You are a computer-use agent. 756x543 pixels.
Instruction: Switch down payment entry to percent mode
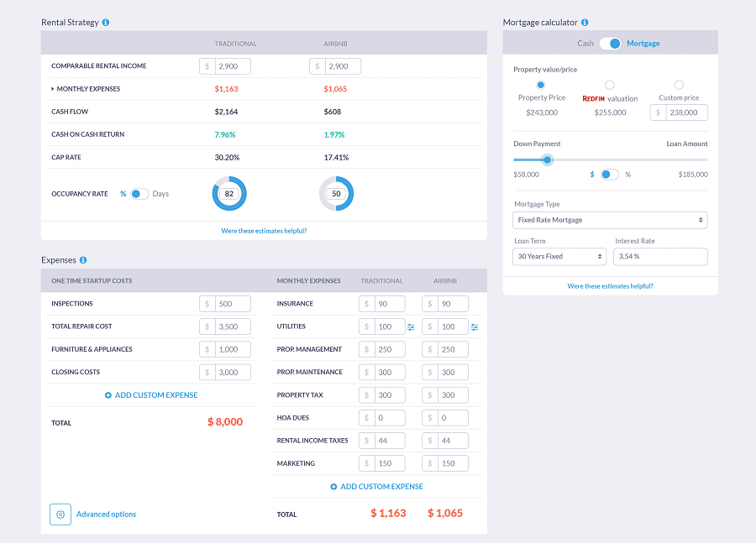coord(608,174)
